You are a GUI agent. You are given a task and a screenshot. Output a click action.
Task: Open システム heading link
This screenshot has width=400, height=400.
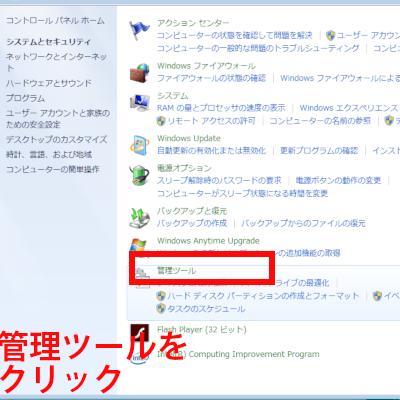pyautogui.click(x=173, y=96)
